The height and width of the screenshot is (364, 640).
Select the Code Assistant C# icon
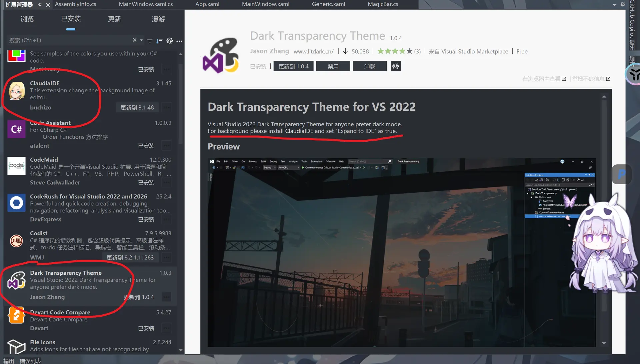pyautogui.click(x=16, y=129)
